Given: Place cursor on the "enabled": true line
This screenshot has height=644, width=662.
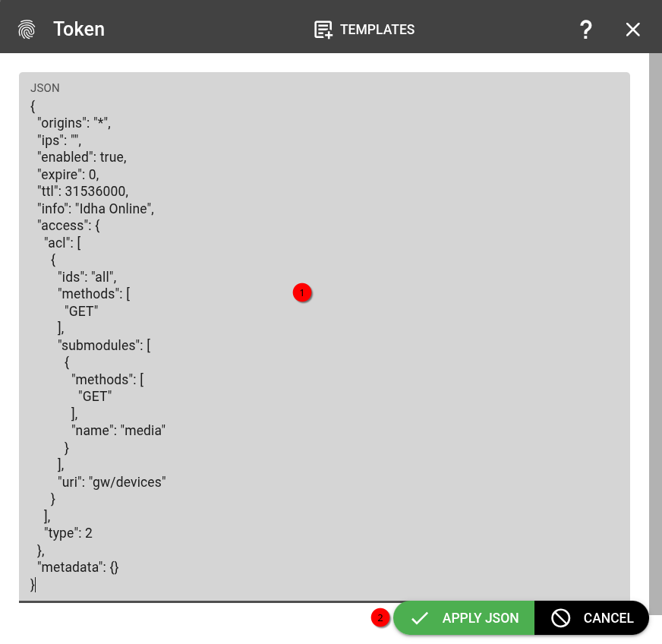Looking at the screenshot, I should (82, 156).
